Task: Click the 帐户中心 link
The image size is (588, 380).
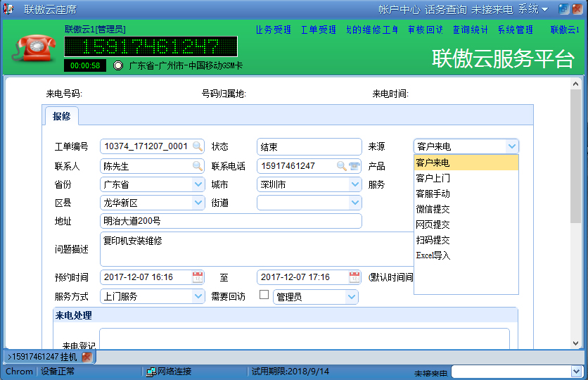Action: coord(399,9)
